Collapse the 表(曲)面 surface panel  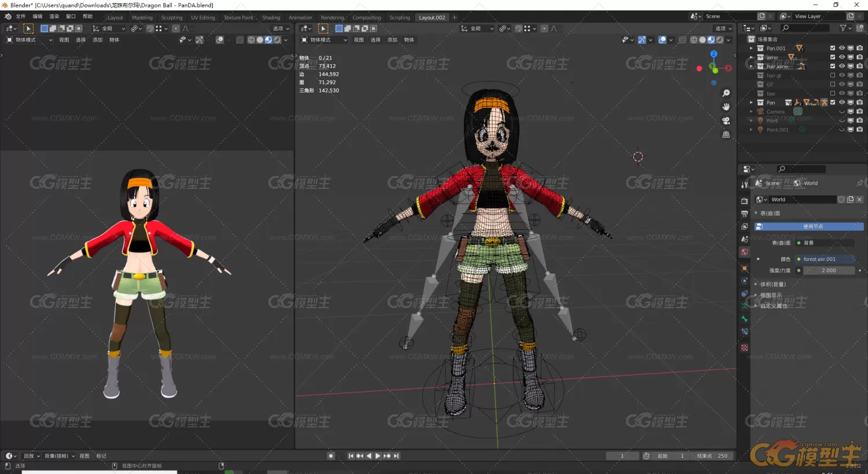[x=756, y=214]
